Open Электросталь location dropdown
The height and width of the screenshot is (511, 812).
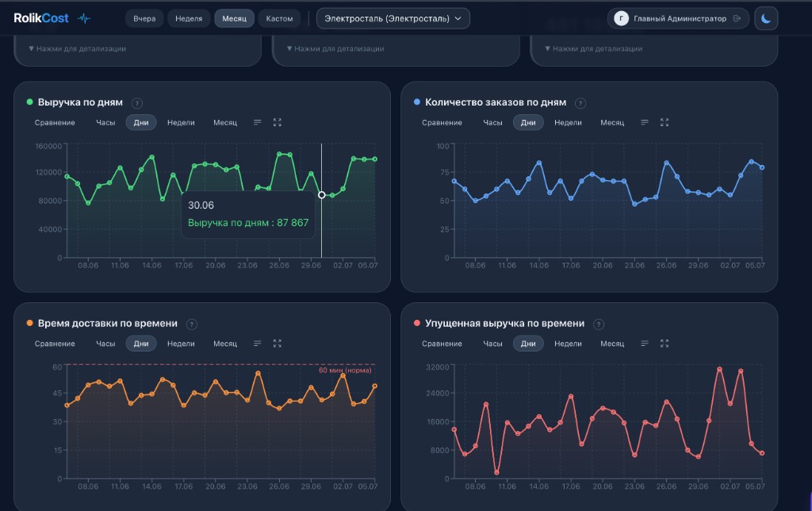coord(393,19)
